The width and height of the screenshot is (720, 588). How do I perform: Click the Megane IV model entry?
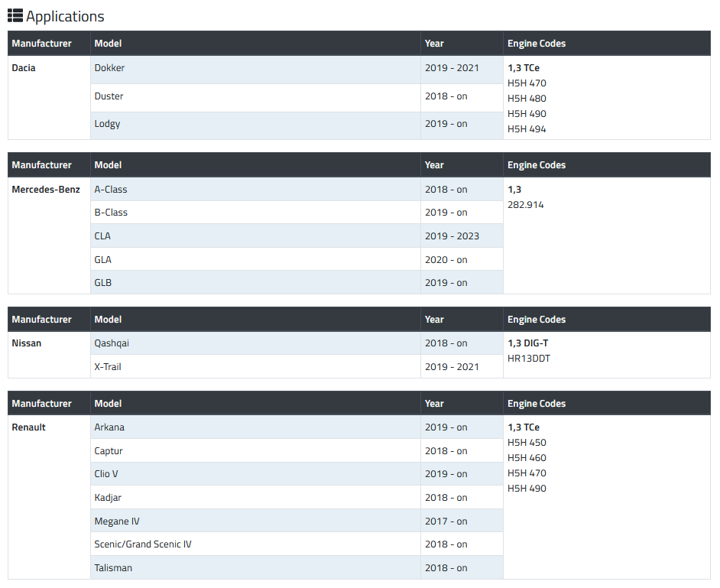[117, 521]
